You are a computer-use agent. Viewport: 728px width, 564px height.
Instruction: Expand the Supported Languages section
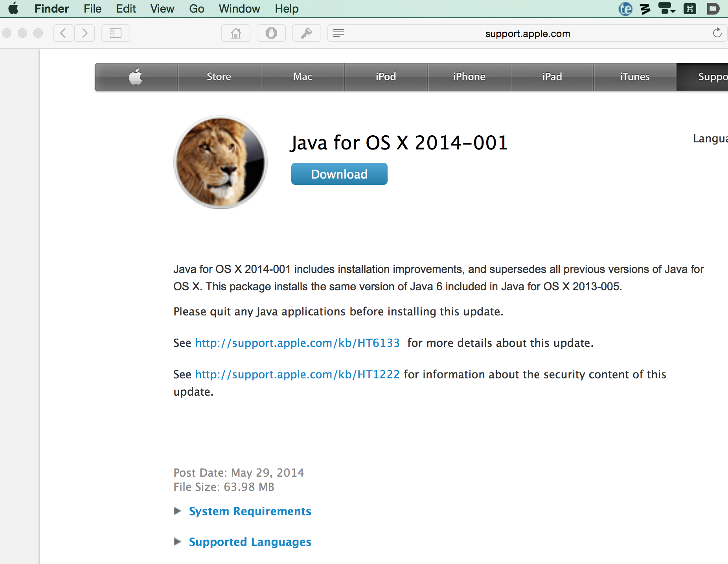(250, 542)
